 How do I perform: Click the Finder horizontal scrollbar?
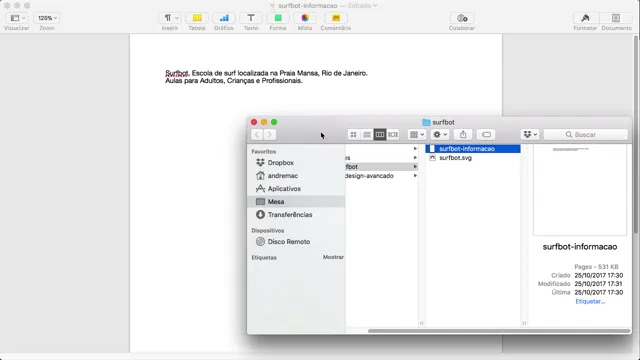(499, 331)
